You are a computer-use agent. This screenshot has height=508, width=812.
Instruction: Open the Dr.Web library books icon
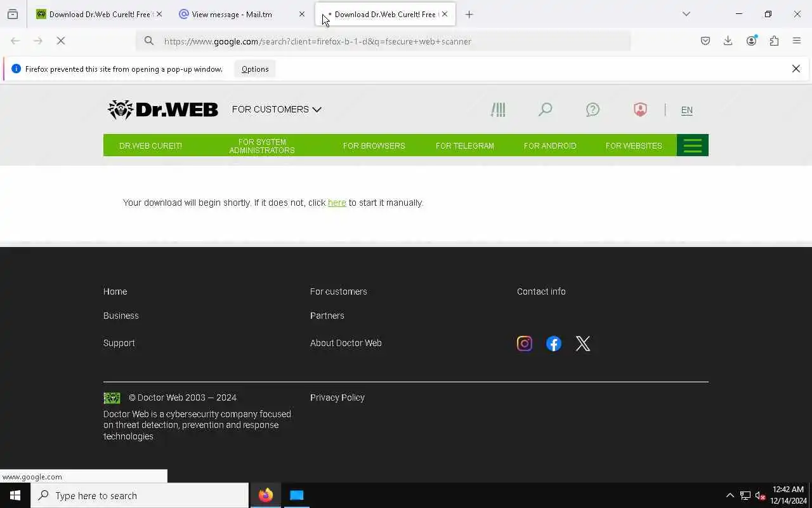click(498, 109)
